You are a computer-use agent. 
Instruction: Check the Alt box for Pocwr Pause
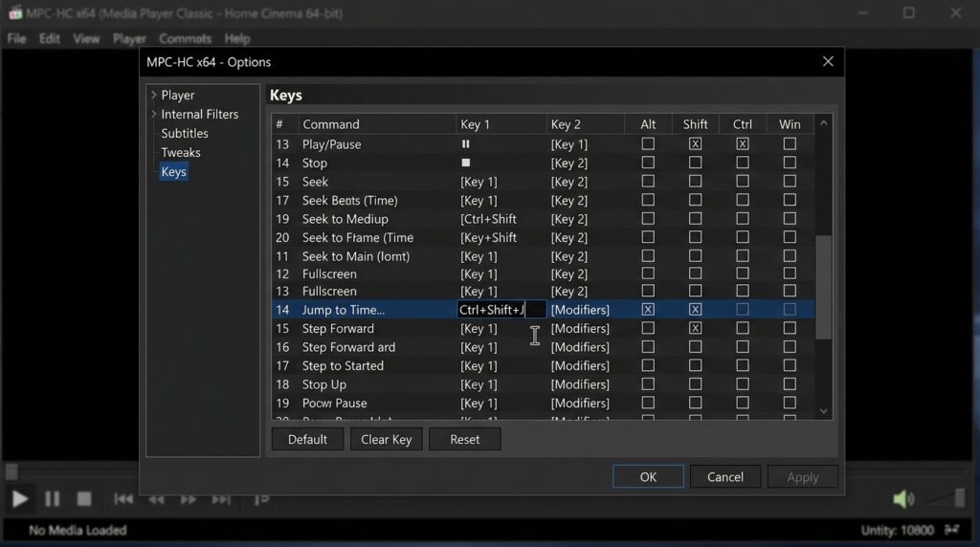(648, 403)
